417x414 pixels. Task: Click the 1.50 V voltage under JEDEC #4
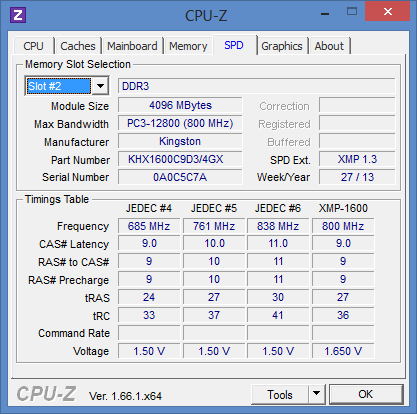tap(149, 351)
